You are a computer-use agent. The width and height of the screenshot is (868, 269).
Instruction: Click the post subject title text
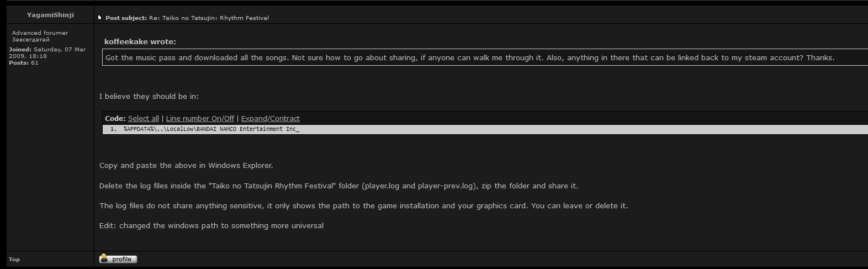pos(209,18)
